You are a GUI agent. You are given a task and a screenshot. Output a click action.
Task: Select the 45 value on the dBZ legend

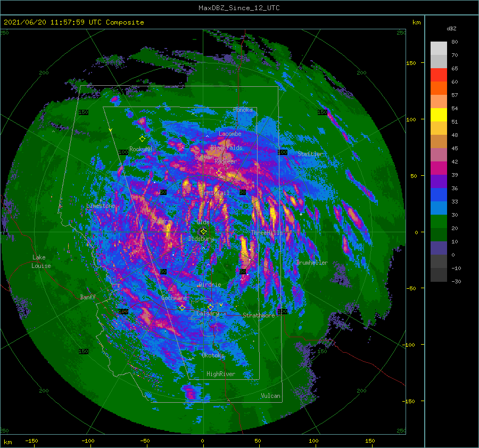click(x=455, y=148)
